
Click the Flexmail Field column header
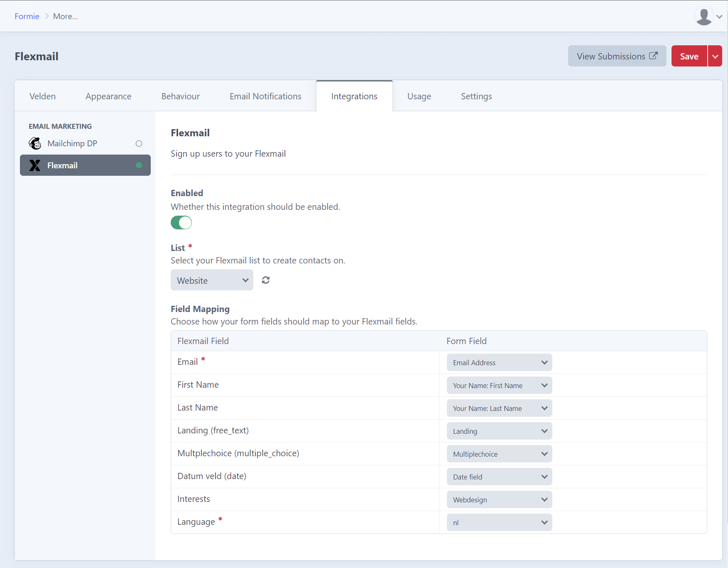[203, 341]
